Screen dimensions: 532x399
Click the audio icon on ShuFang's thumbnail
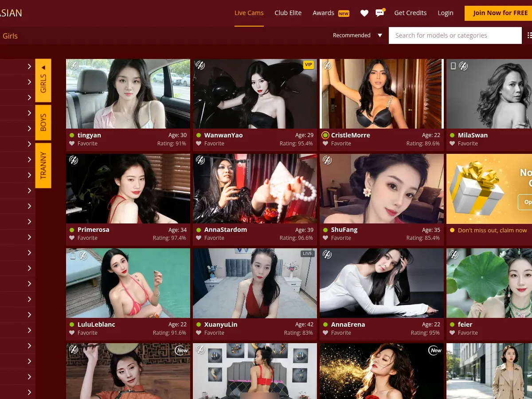point(327,160)
